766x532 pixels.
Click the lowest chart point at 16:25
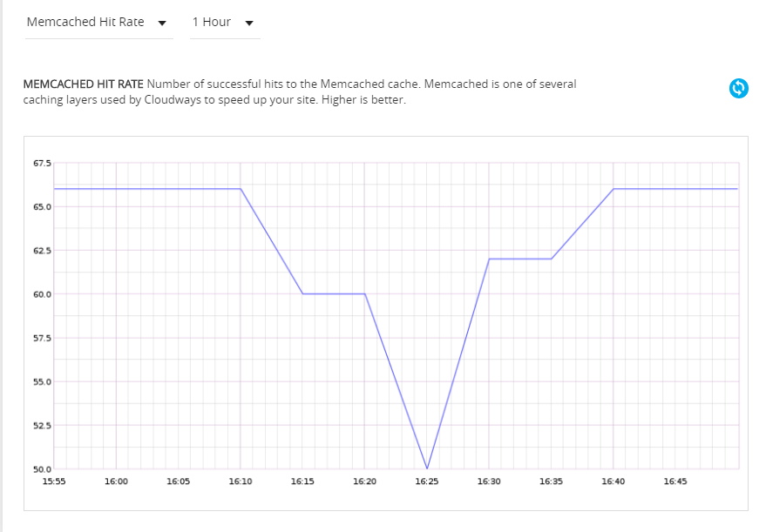point(427,468)
